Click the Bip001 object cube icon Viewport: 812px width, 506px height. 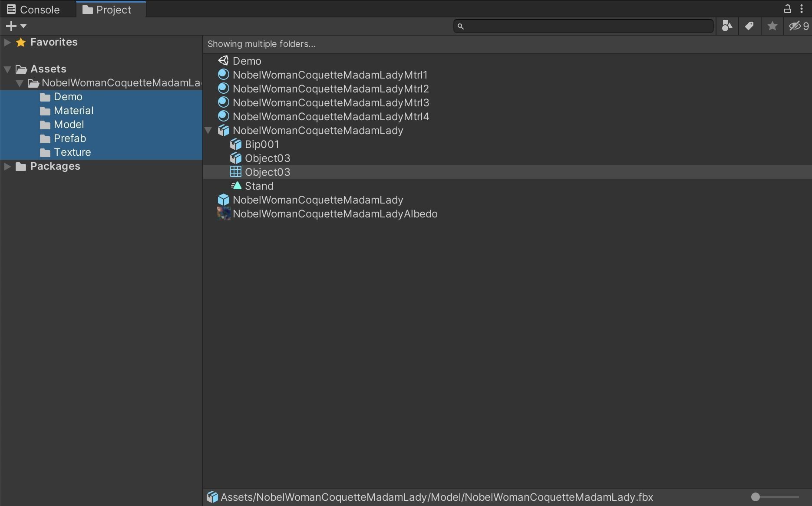235,144
